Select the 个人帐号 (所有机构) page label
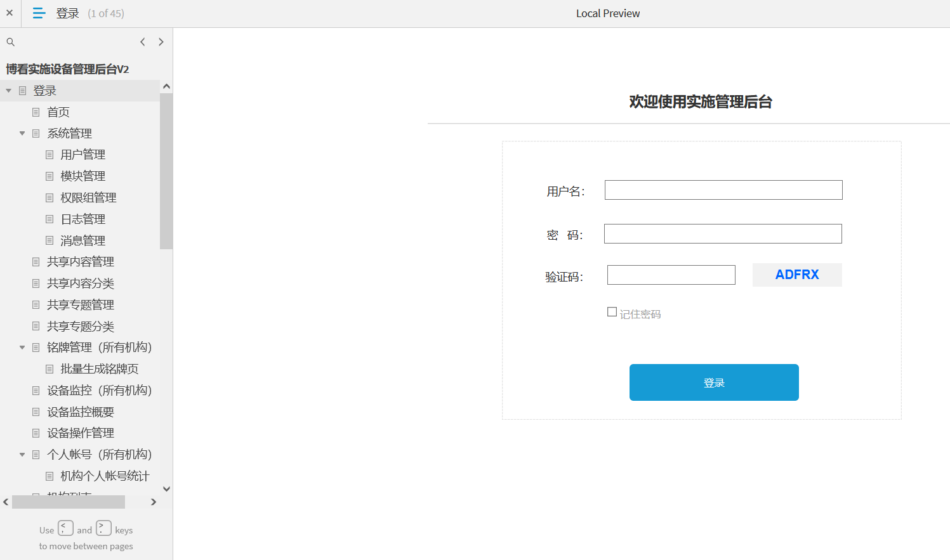 (100, 455)
